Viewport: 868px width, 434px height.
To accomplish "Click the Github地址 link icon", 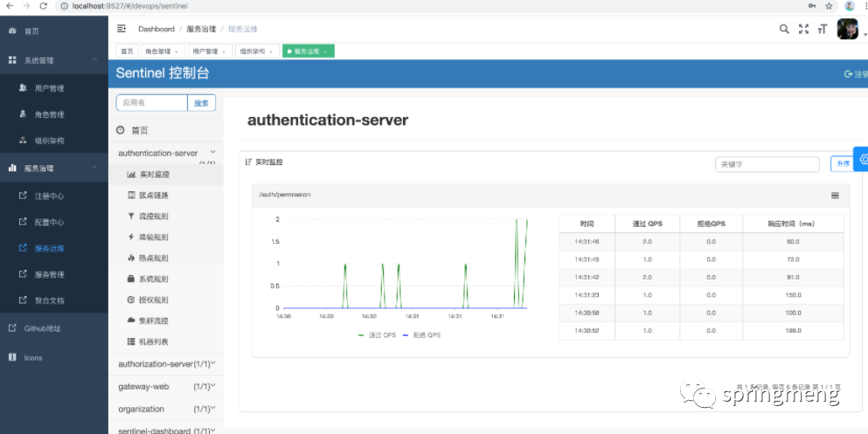I will pos(12,327).
